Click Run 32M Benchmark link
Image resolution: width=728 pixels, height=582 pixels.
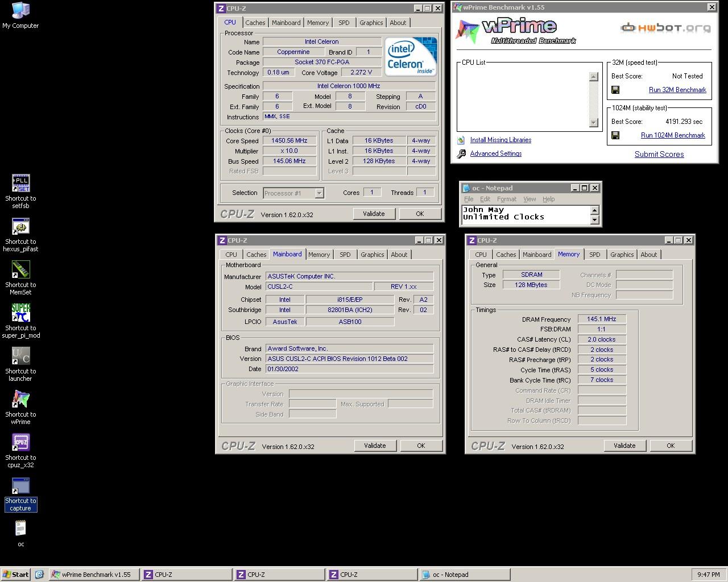pyautogui.click(x=677, y=90)
